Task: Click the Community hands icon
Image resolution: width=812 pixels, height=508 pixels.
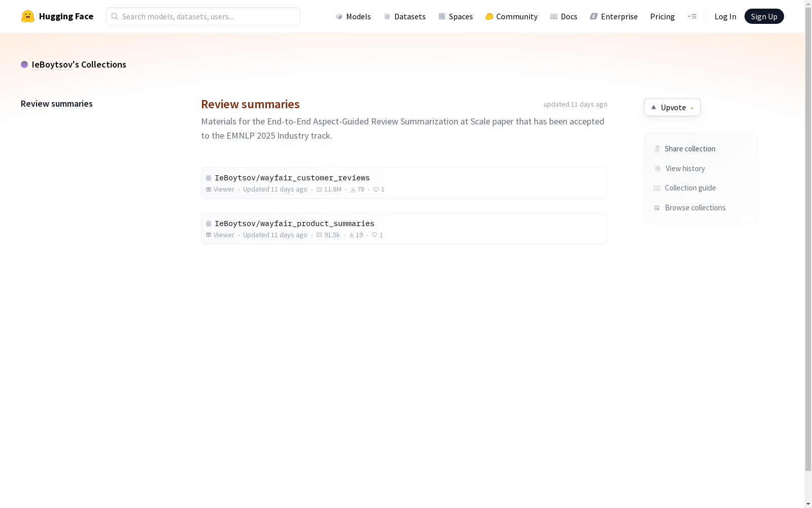Action: click(489, 16)
